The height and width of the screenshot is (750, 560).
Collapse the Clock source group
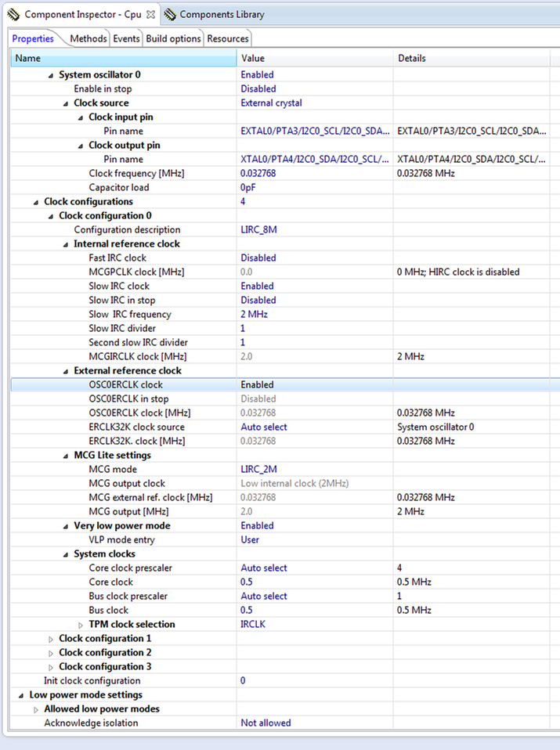point(66,104)
